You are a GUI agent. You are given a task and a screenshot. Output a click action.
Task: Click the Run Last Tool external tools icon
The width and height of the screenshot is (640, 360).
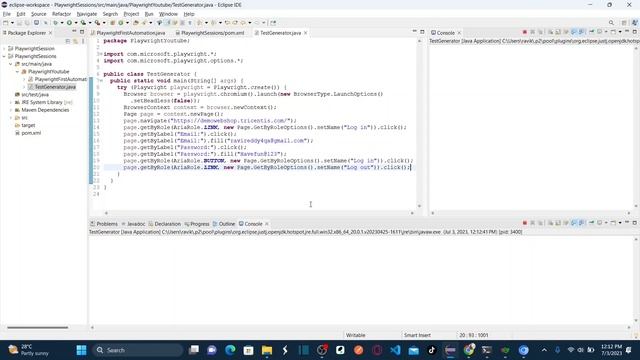(x=97, y=23)
